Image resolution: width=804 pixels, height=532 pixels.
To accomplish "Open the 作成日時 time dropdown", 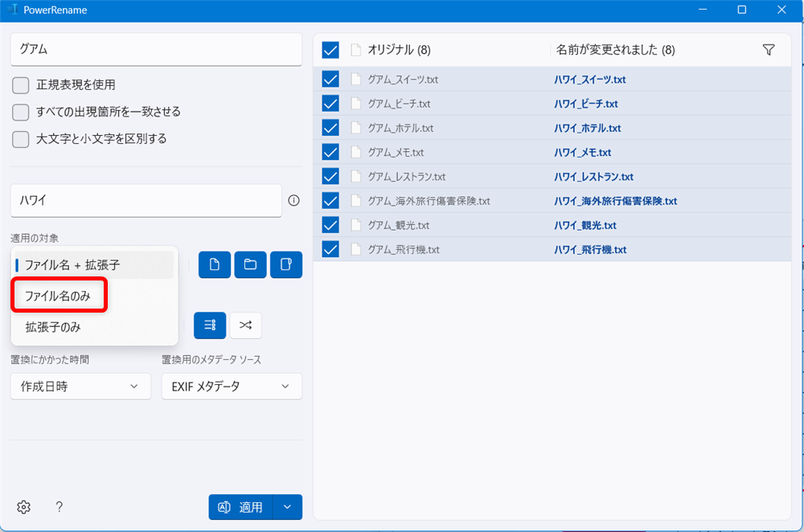I will click(80, 386).
